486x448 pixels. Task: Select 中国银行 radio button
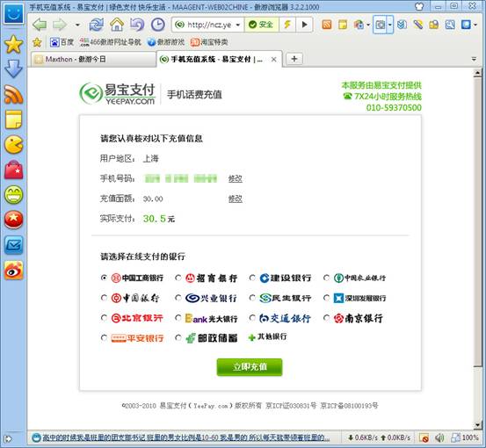(104, 298)
